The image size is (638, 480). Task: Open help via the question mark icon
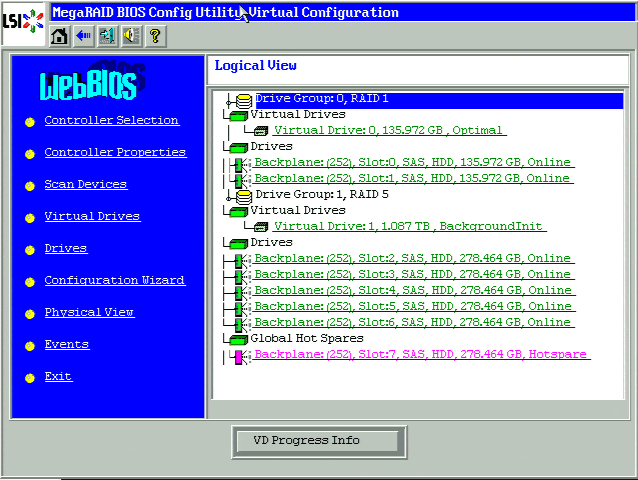point(155,36)
